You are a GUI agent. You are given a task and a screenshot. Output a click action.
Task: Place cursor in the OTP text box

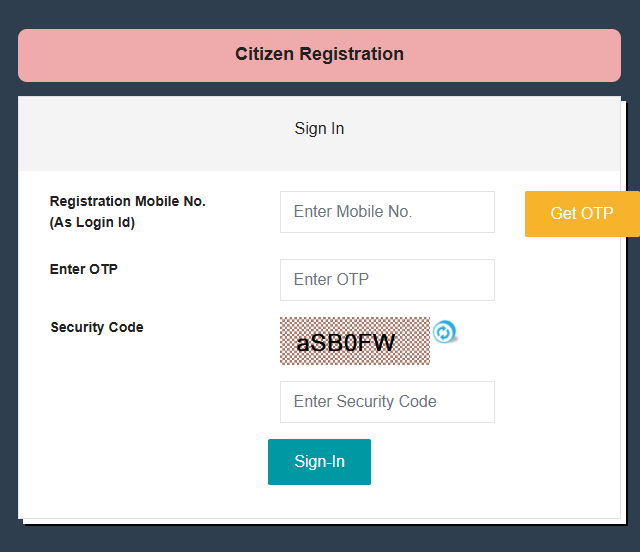coord(387,280)
